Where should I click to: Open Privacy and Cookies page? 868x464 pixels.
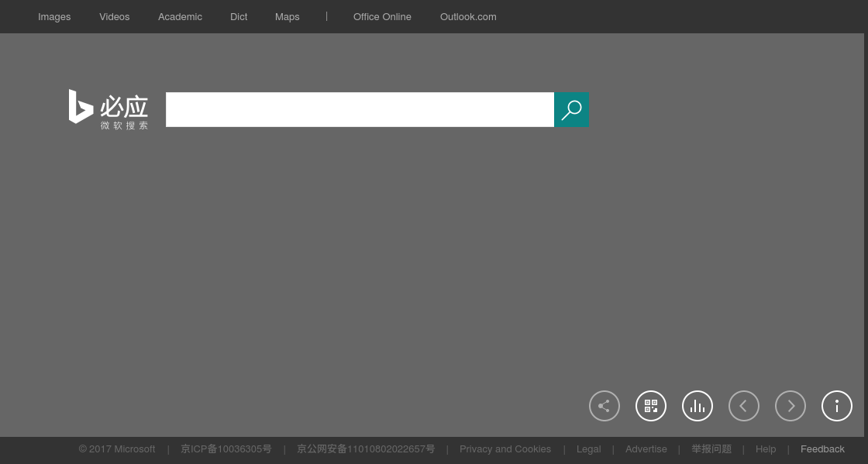505,449
